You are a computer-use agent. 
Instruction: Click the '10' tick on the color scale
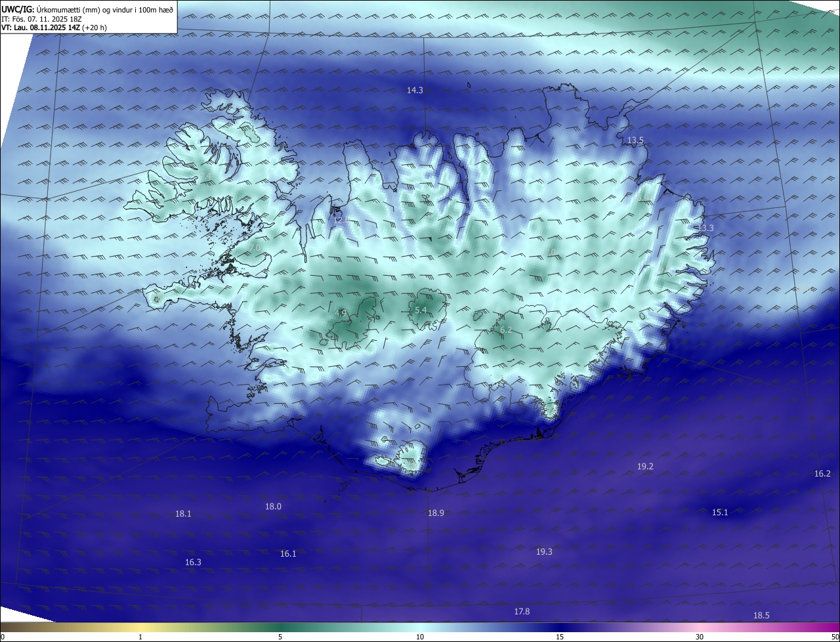coord(420,637)
